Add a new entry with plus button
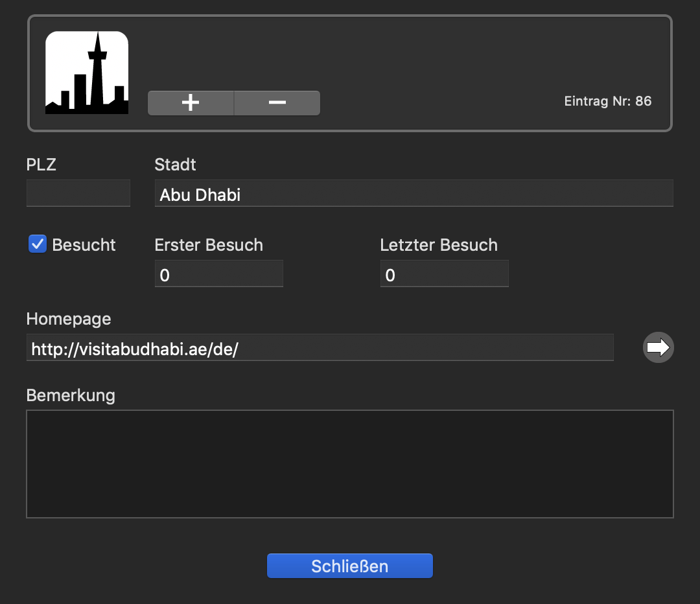700x604 pixels. click(x=191, y=102)
